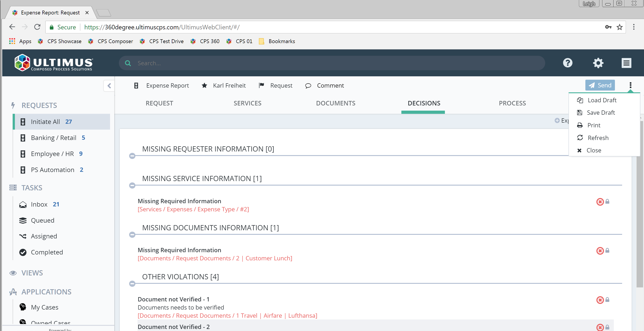This screenshot has height=331, width=644.
Task: Click browser reload icon
Action: click(x=37, y=27)
